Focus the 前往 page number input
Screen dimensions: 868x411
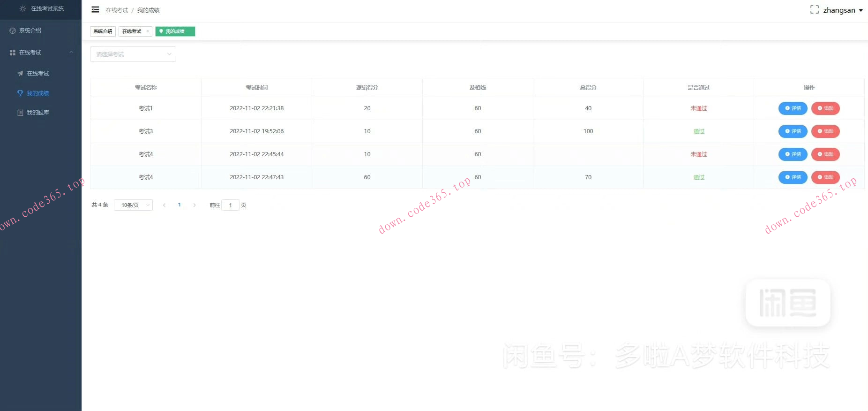point(230,205)
